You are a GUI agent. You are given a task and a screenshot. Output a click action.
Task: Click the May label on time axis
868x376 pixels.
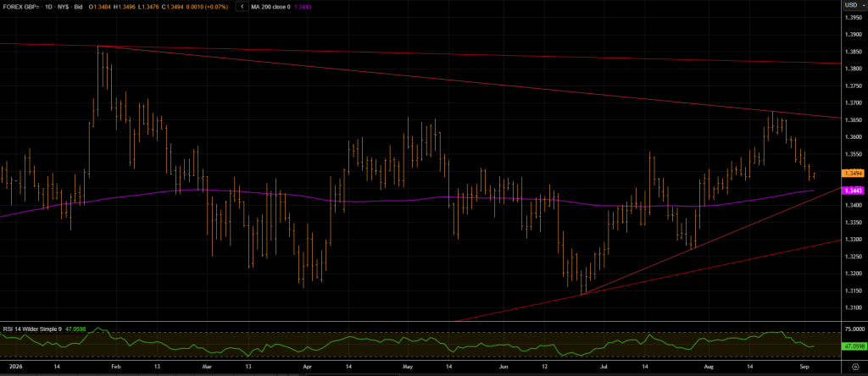(x=408, y=366)
